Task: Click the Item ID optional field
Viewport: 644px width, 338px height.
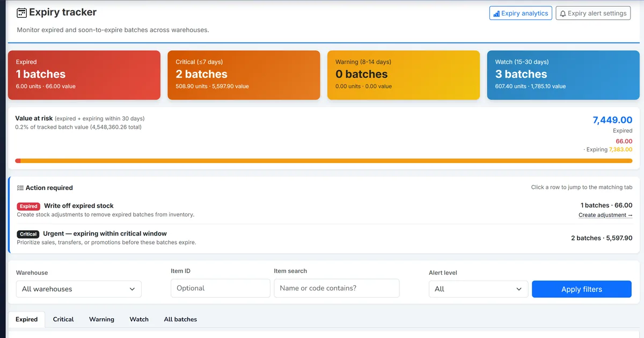Action: [221, 288]
